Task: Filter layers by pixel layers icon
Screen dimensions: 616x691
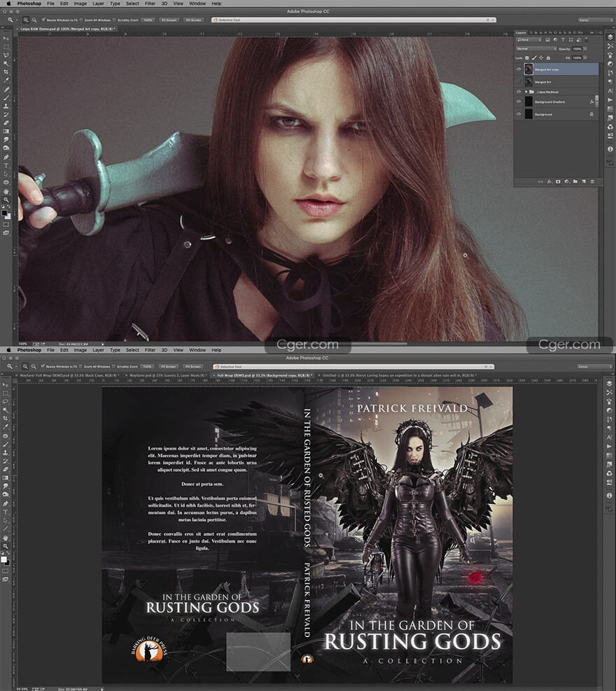Action: pos(547,40)
